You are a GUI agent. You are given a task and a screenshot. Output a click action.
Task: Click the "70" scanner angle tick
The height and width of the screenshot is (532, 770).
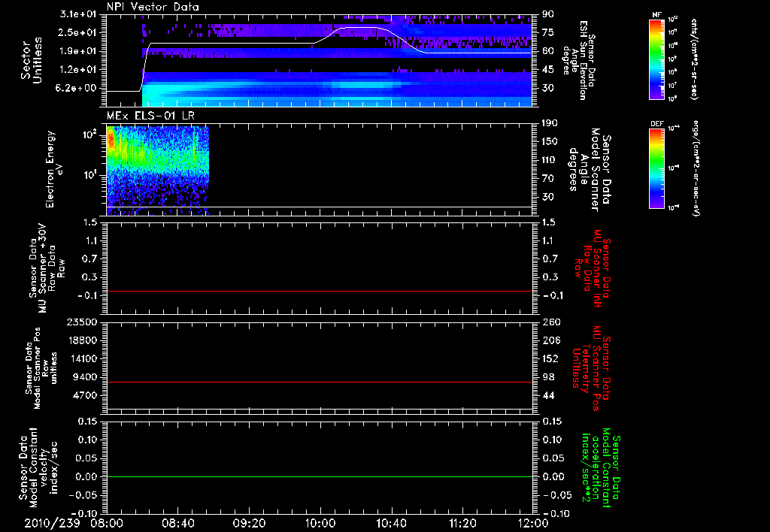tap(548, 179)
